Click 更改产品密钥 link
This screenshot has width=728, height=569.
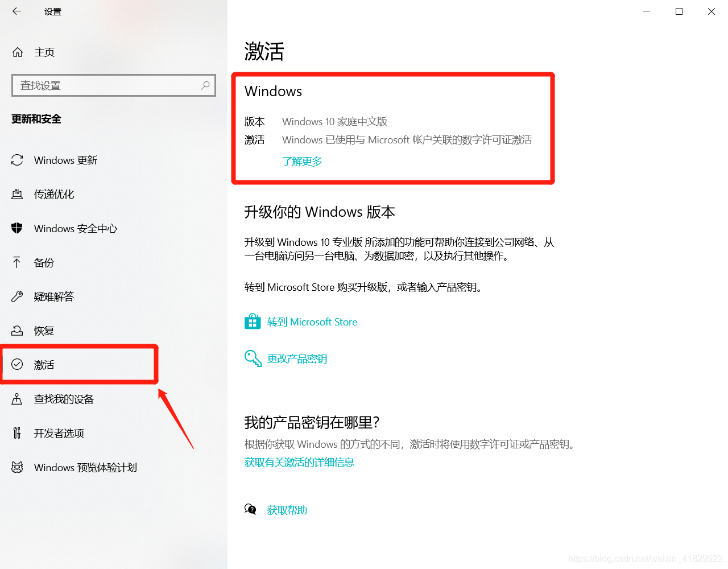(x=297, y=359)
